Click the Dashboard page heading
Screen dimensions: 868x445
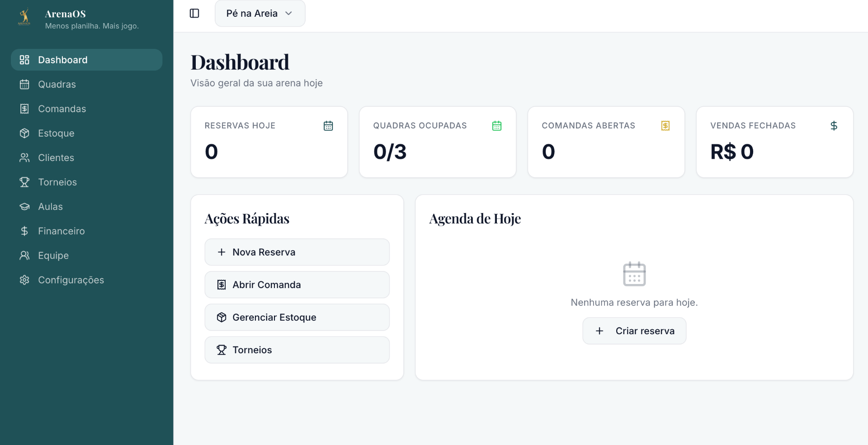pos(240,62)
